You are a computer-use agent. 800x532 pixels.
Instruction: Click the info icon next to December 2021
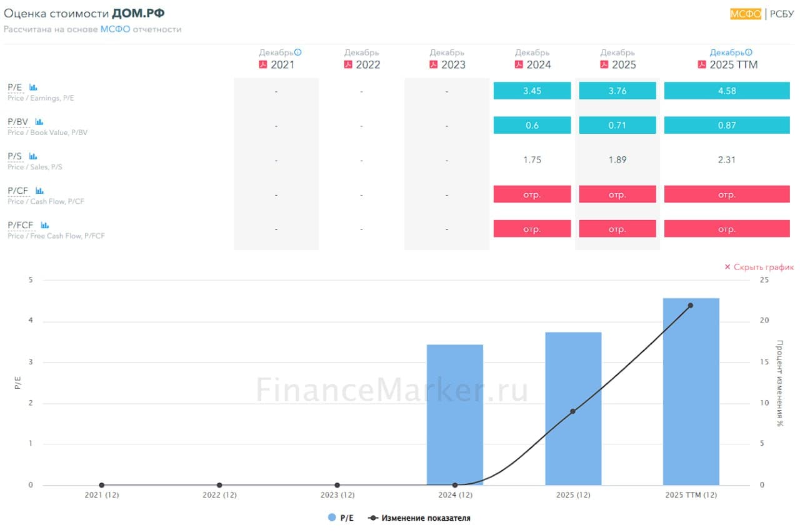pyautogui.click(x=298, y=53)
